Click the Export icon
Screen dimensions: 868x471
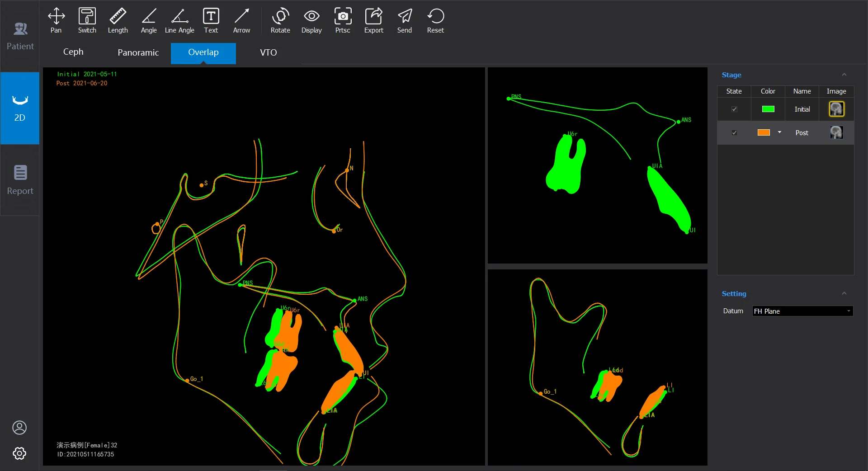[x=373, y=21]
